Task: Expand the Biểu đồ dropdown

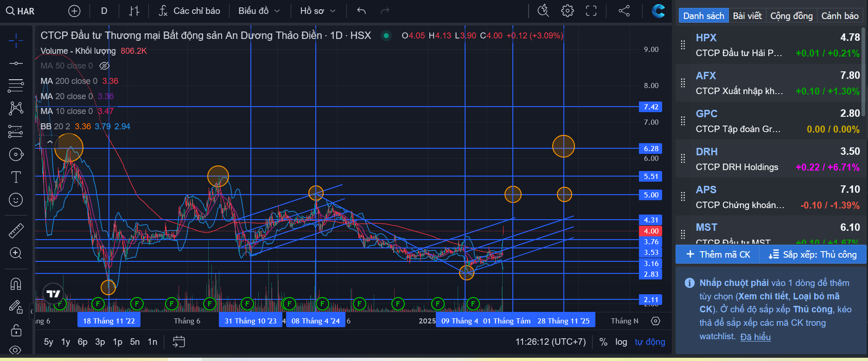Action: point(259,11)
